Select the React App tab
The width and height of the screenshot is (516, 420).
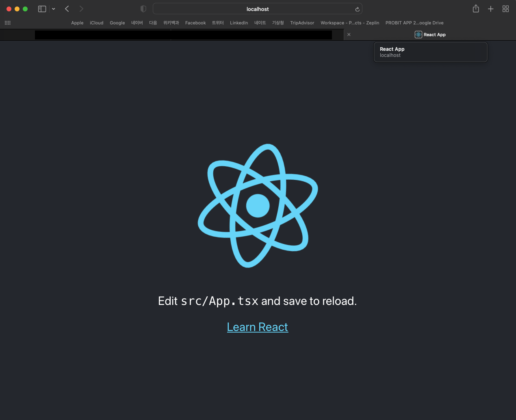[430, 35]
